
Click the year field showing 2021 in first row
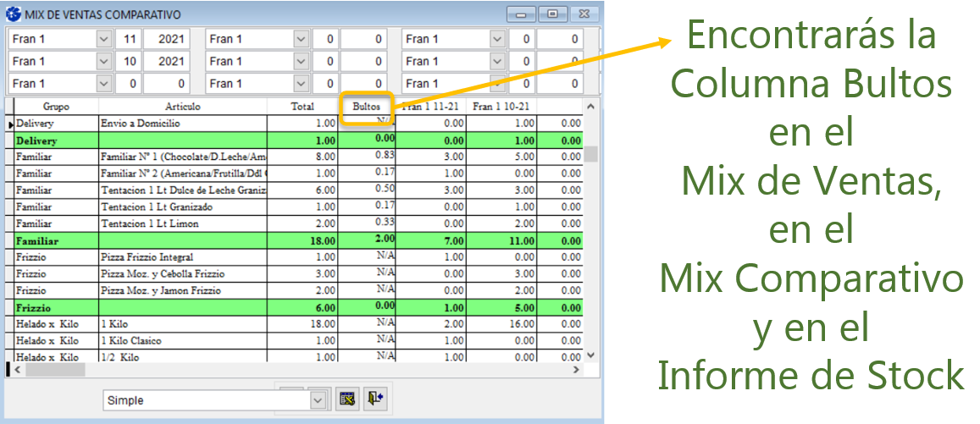click(x=166, y=39)
